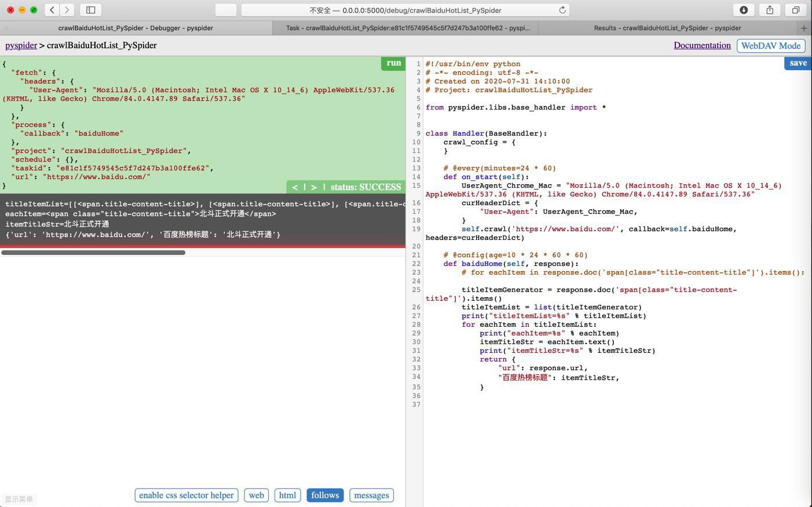Open the html view tab

(x=287, y=495)
